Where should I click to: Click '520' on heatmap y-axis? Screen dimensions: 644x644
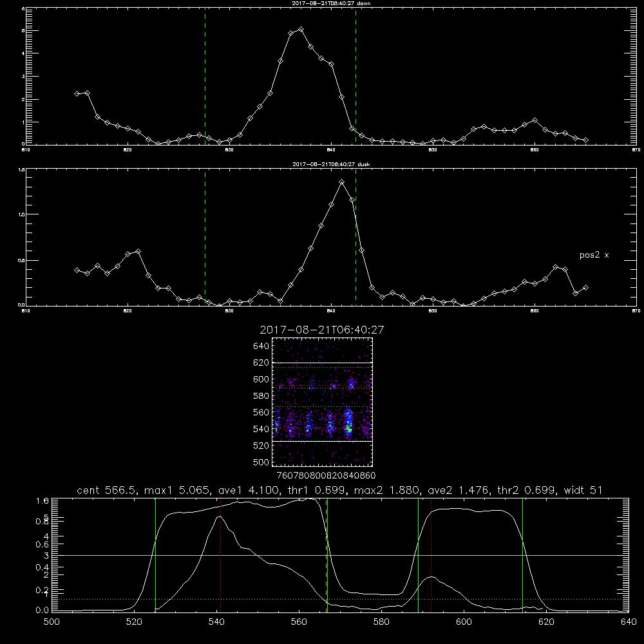pyautogui.click(x=261, y=446)
